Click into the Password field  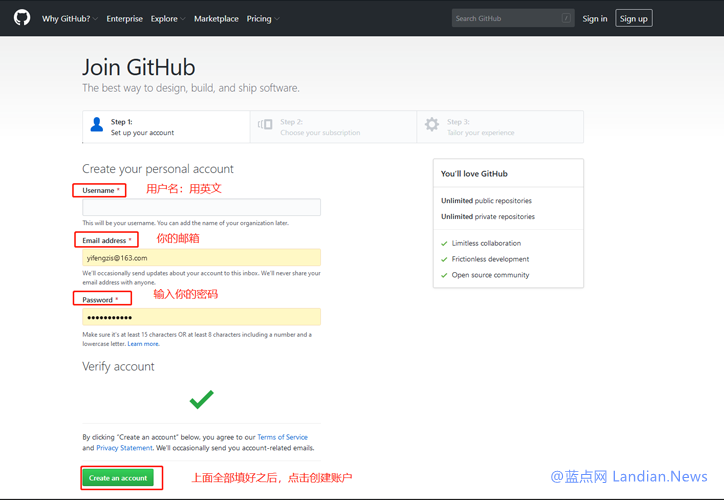(x=201, y=317)
